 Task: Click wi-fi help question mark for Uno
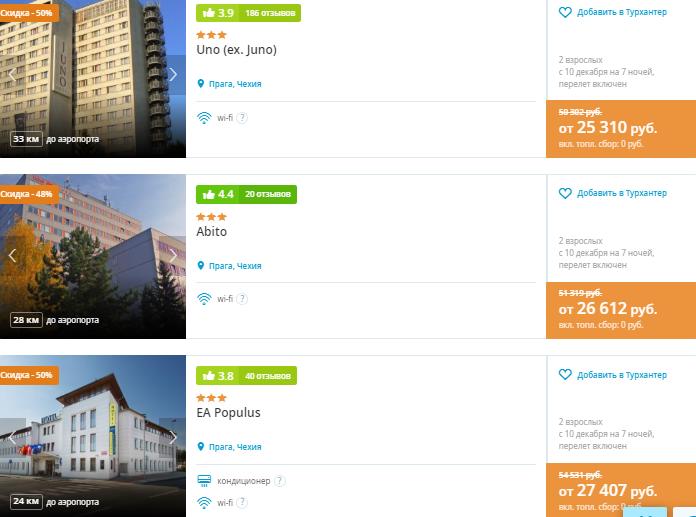pyautogui.click(x=242, y=118)
